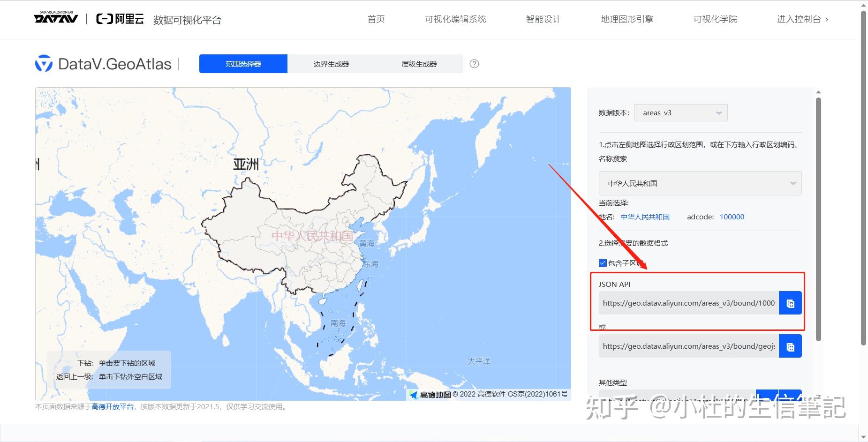
Task: Open the areas_v3 data version dropdown
Action: [x=680, y=112]
